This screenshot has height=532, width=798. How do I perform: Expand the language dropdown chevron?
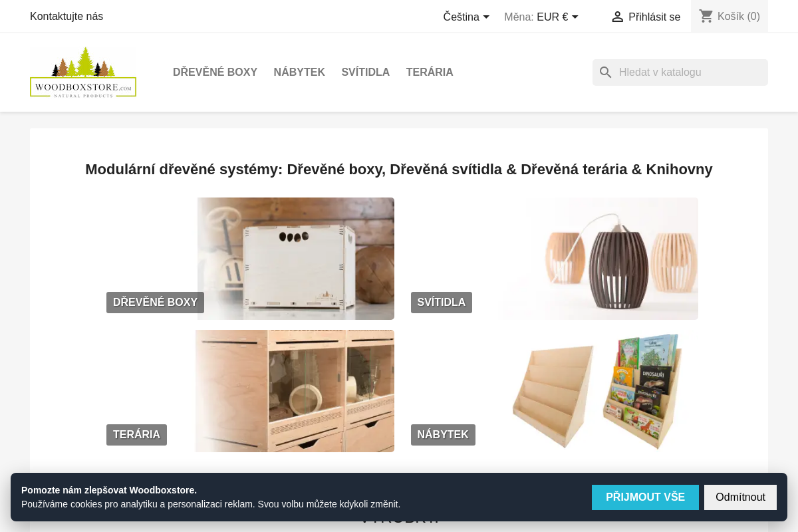pos(485,18)
